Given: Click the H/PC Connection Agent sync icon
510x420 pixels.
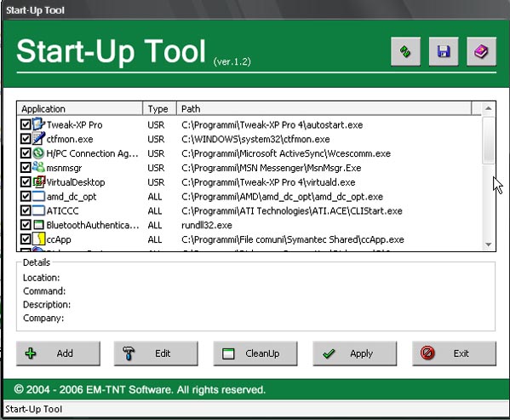Looking at the screenshot, I should click(x=38, y=152).
